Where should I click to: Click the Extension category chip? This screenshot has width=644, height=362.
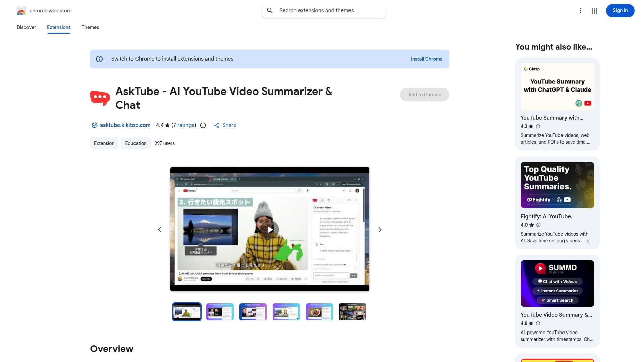[104, 143]
